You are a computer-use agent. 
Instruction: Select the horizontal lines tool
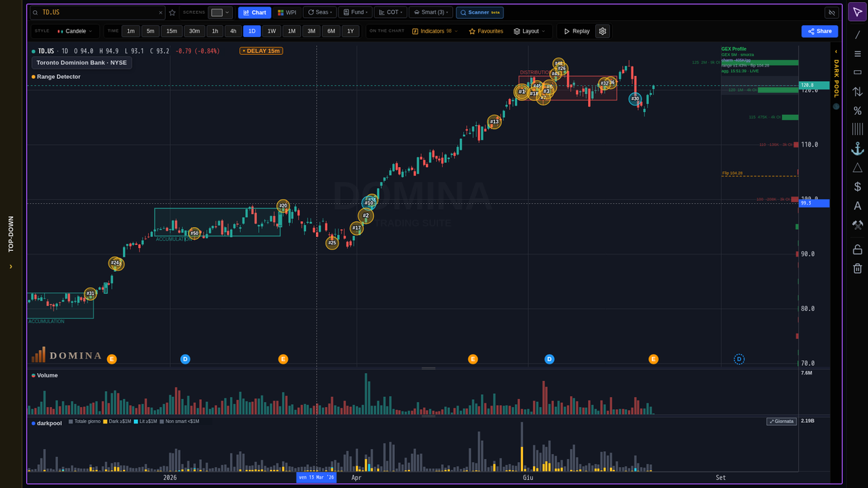(x=857, y=53)
